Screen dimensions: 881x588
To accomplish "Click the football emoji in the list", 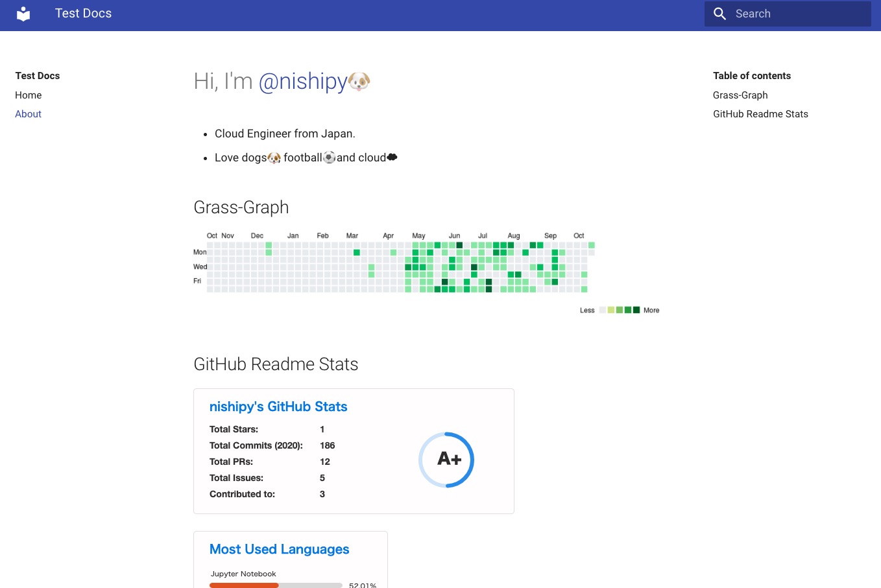I will click(x=330, y=158).
